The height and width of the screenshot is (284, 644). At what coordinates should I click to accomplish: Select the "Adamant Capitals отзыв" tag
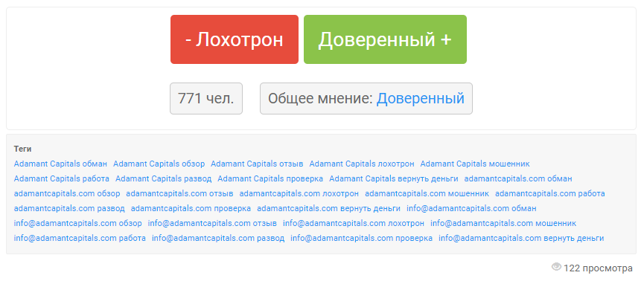257,164
